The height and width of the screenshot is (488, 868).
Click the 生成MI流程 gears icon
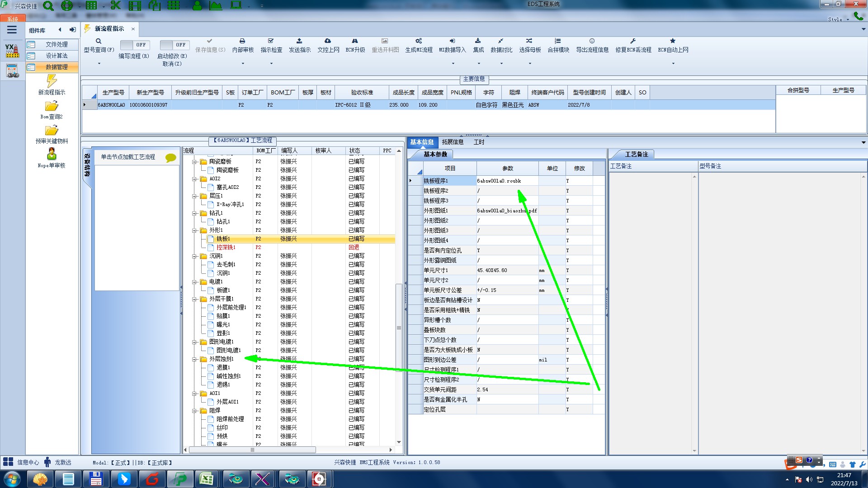419,41
